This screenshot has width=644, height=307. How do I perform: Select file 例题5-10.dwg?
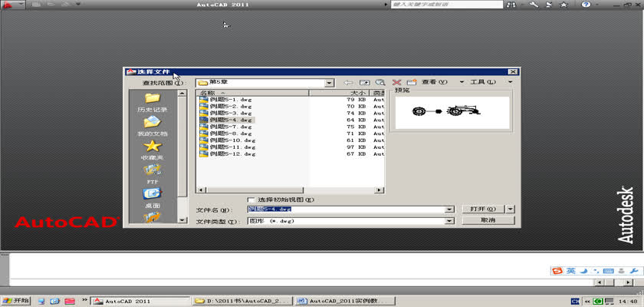pos(227,140)
